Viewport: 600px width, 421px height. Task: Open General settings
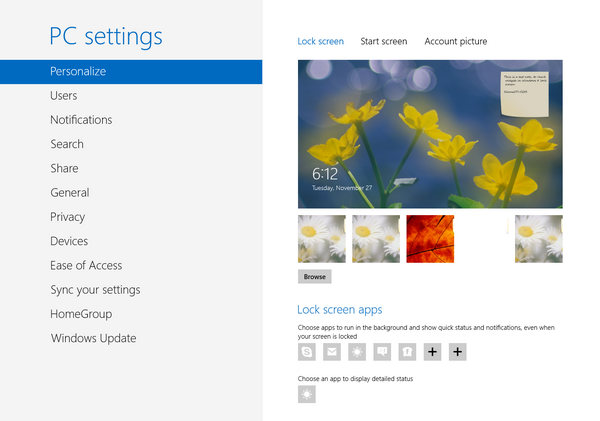pos(70,193)
